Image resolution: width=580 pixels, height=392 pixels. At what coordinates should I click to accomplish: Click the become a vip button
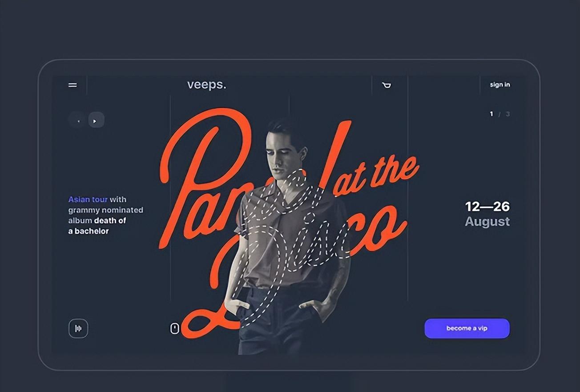(467, 328)
